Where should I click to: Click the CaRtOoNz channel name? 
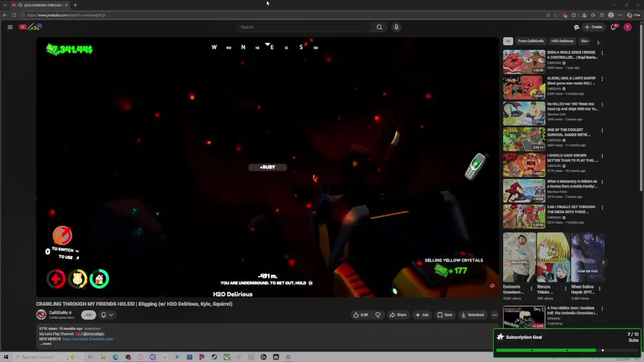click(x=58, y=313)
